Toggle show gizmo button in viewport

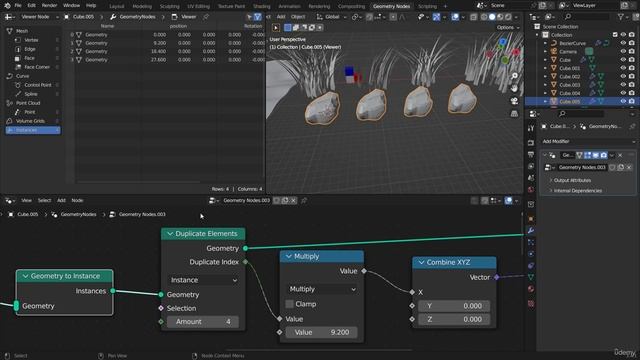[436, 17]
